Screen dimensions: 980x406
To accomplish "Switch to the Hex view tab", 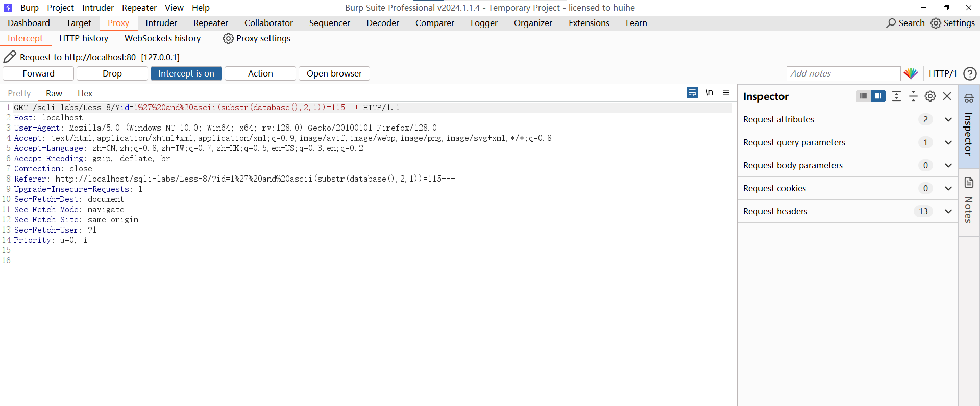I will coord(85,93).
